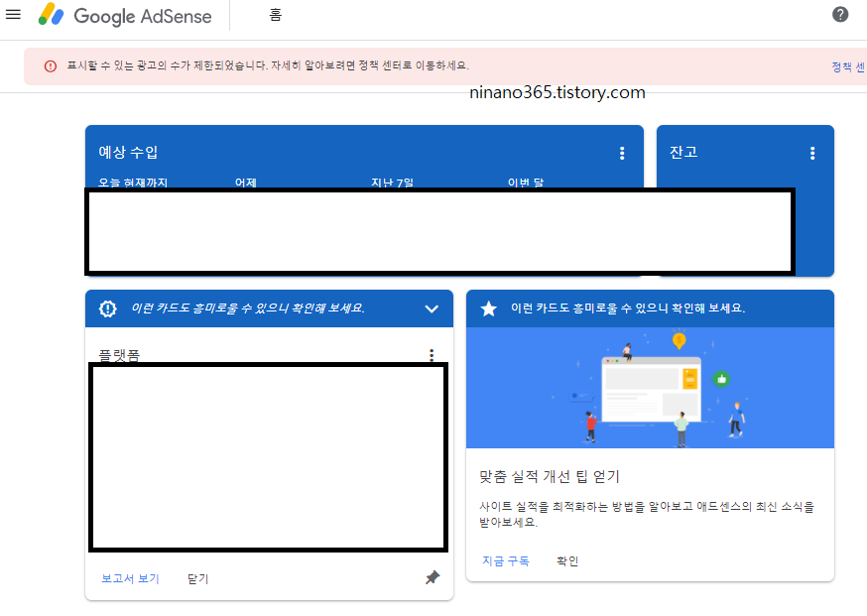Viewport: 867px width, 616px height.
Task: Open the 잔고 card options menu
Action: (x=812, y=153)
